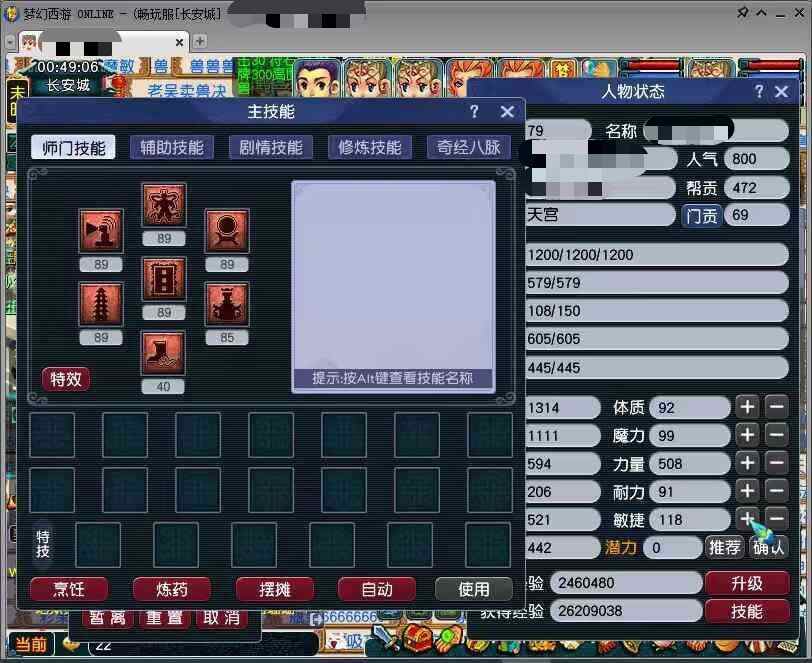Screen dimensions: 812x663
Task: Click the 潜力 value field
Action: click(672, 547)
